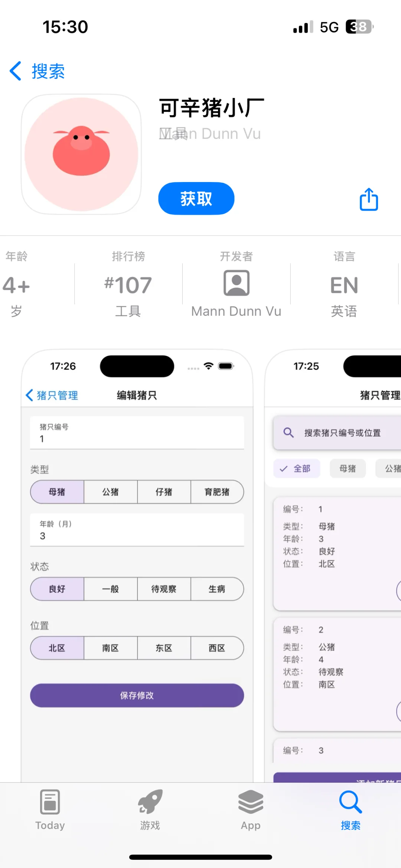Select 东区 location segment
This screenshot has width=401, height=868.
coord(164,648)
